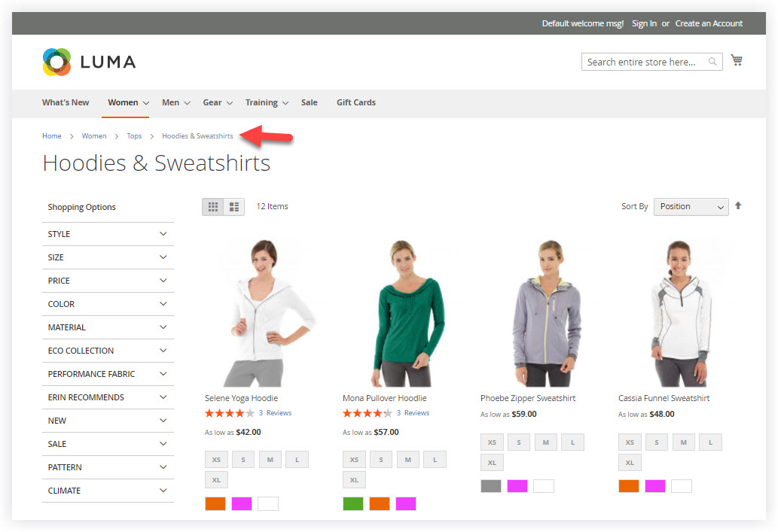This screenshot has width=778, height=532.
Task: Click the Create an Account link
Action: coord(709,23)
